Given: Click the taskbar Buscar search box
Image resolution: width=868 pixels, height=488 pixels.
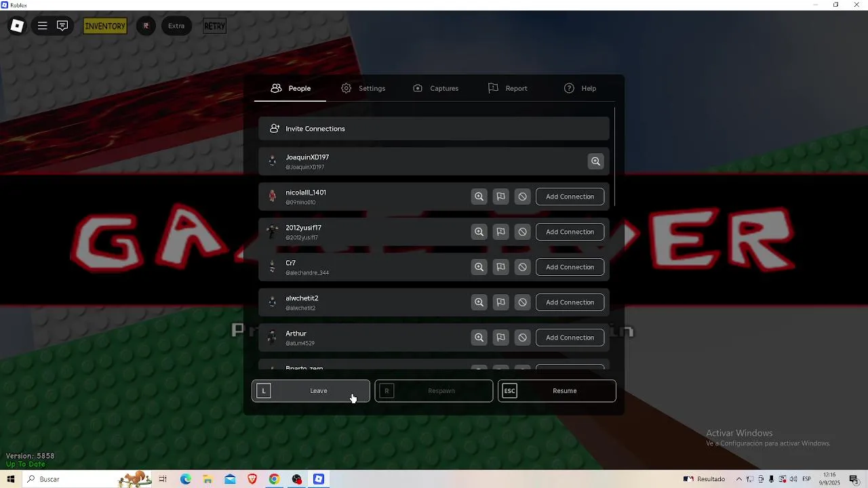Looking at the screenshot, I should (88, 479).
